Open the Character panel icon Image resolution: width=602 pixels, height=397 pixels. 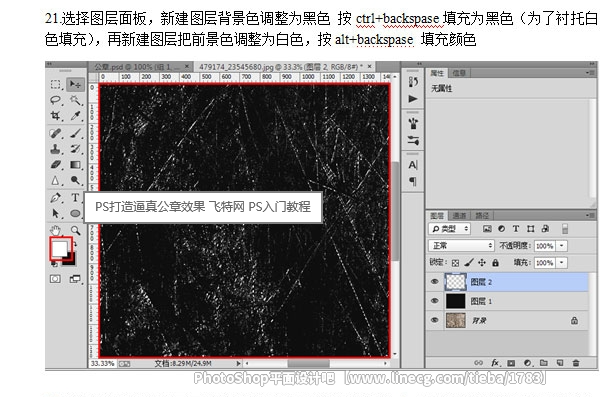[413, 165]
